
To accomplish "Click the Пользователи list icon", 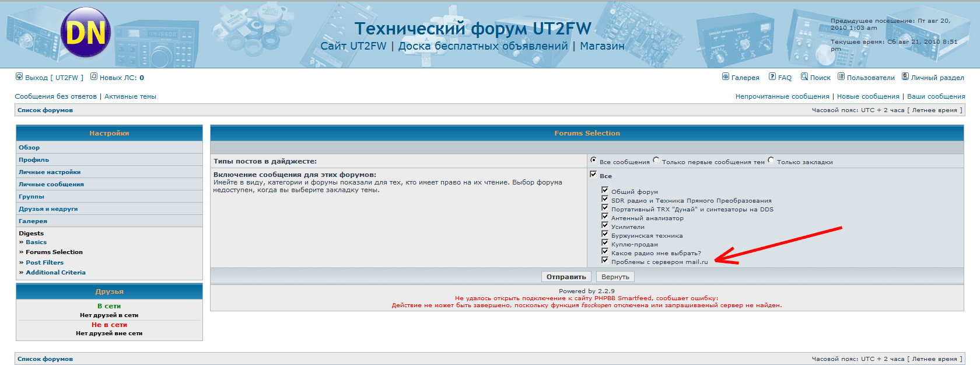I will 841,77.
